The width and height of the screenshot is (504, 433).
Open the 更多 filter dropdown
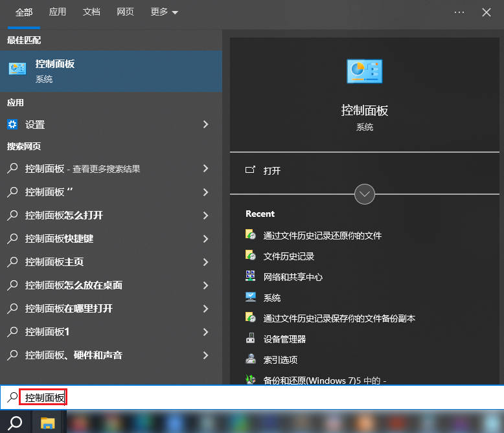click(x=164, y=12)
